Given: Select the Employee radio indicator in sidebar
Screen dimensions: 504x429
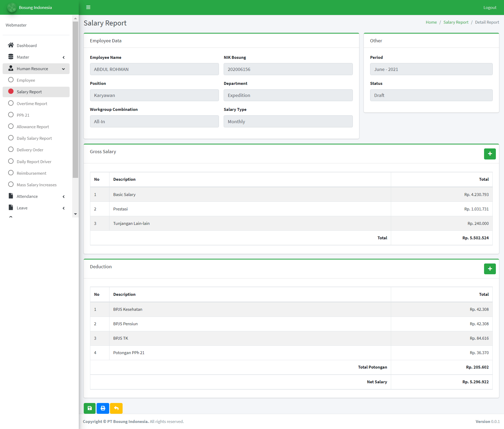Looking at the screenshot, I should pos(11,80).
